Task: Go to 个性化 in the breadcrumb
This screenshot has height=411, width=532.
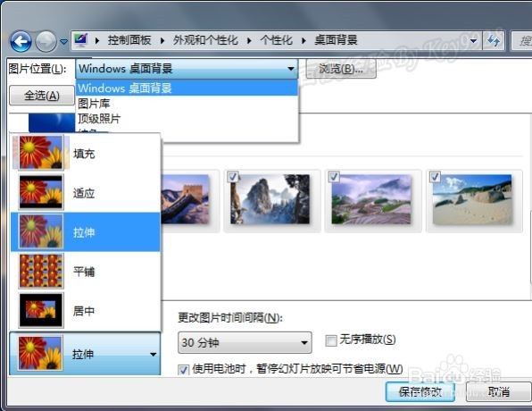Action: (276, 40)
